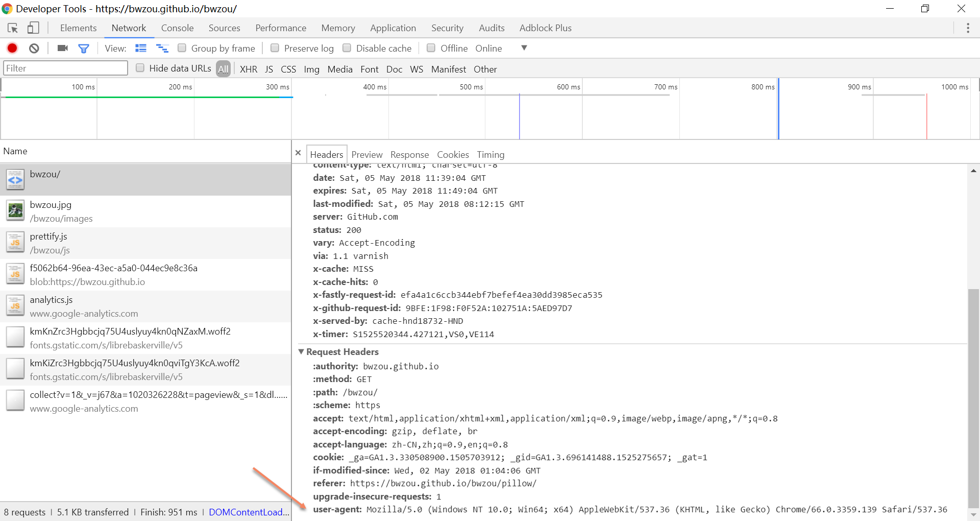This screenshot has width=980, height=521.
Task: Toggle the capture screenshots camera icon
Action: (62, 48)
